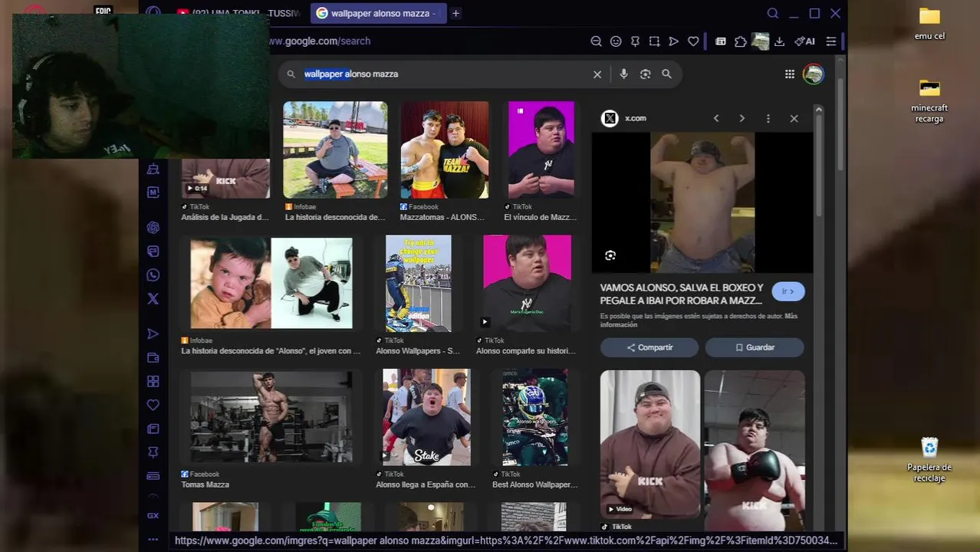Click the address bar google.com/search
This screenshot has width=980, height=552.
click(x=319, y=41)
